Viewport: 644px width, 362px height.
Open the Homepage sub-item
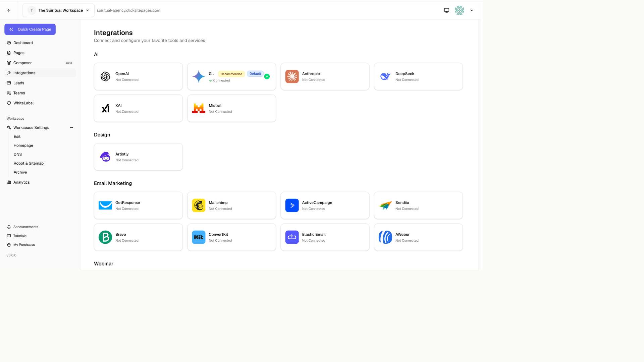(x=23, y=145)
